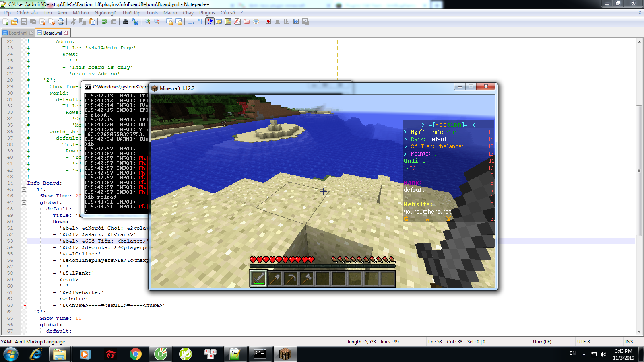Save the current file via toolbar
The width and height of the screenshot is (644, 362).
pyautogui.click(x=24, y=21)
